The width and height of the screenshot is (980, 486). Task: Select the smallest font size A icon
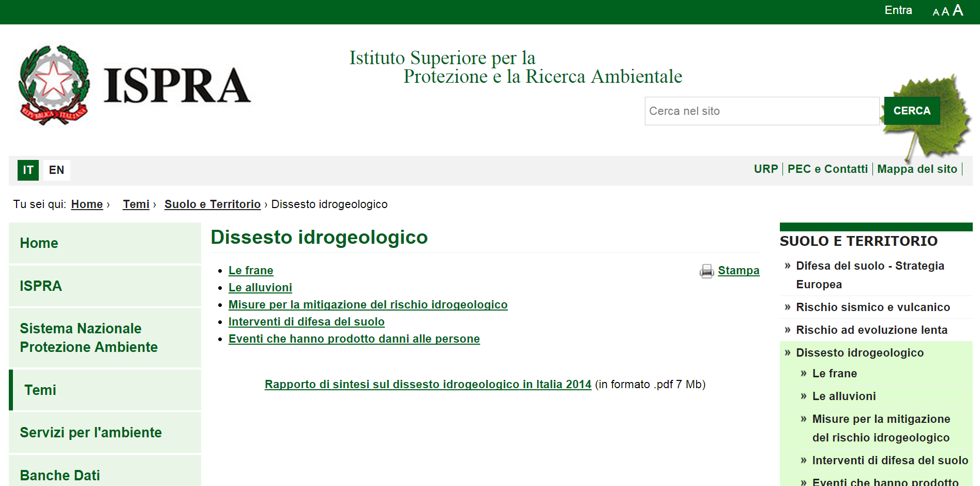click(935, 11)
